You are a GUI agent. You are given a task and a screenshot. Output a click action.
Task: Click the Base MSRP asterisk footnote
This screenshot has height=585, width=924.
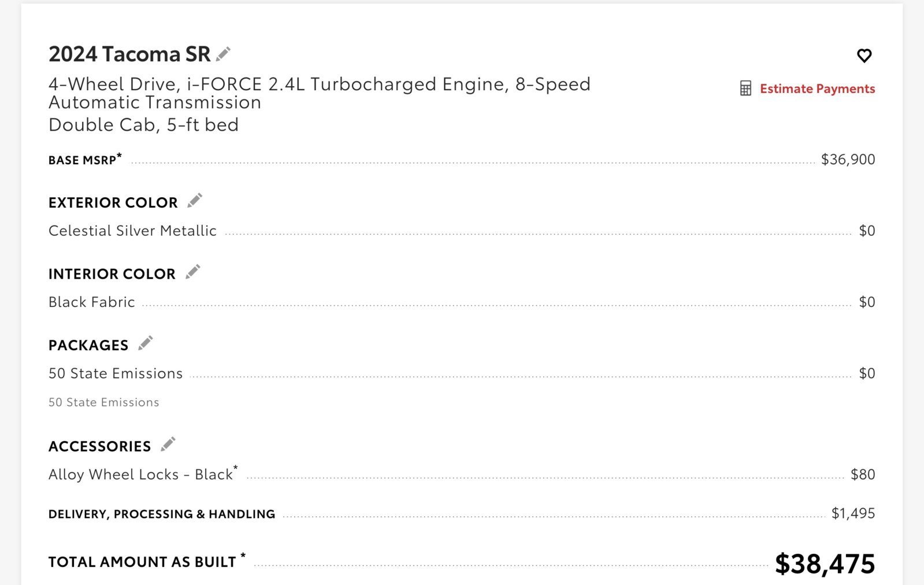[x=120, y=155]
